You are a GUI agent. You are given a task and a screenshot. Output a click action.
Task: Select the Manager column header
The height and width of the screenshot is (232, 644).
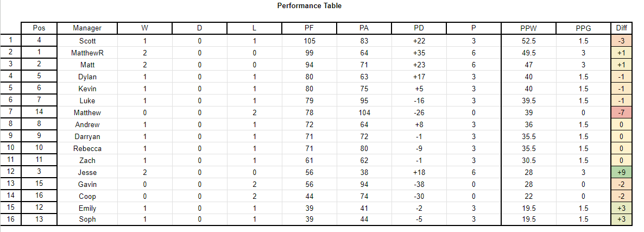(87, 28)
